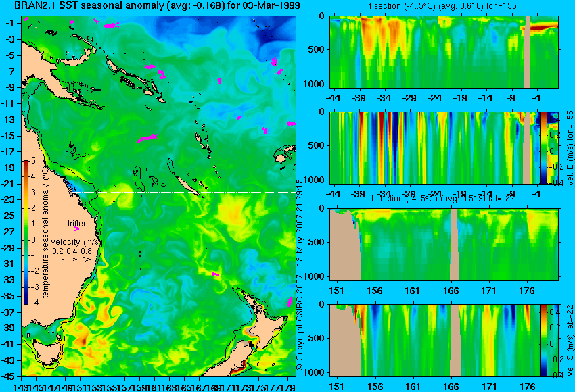Viewport: 575px width, 392px height.
Task: Click the magenta drifter track near 15°S 159°E
Action: click(147, 138)
